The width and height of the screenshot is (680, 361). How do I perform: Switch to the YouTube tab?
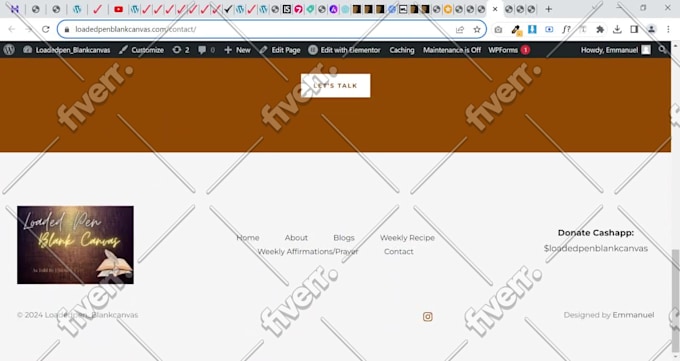(118, 9)
